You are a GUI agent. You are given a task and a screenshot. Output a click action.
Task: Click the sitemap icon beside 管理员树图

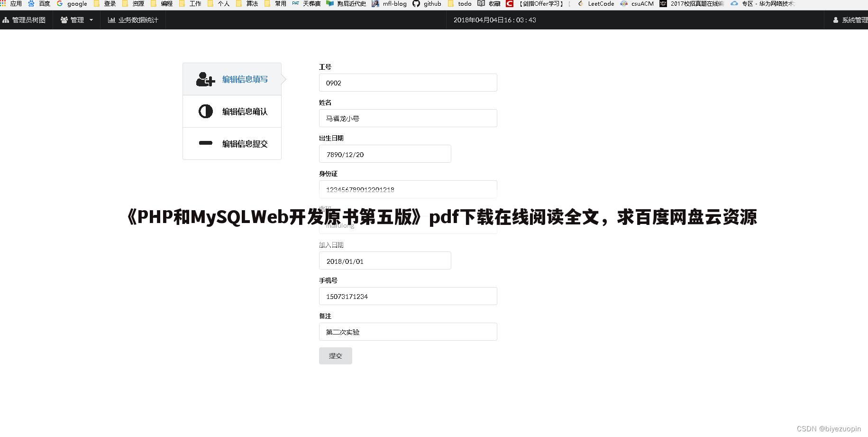pyautogui.click(x=6, y=20)
